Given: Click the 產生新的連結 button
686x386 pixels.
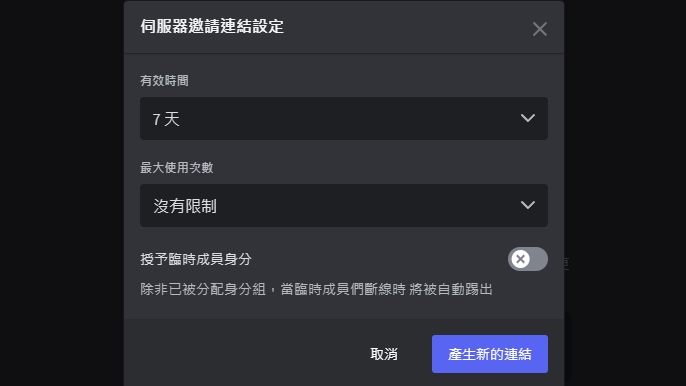Looking at the screenshot, I should 490,354.
